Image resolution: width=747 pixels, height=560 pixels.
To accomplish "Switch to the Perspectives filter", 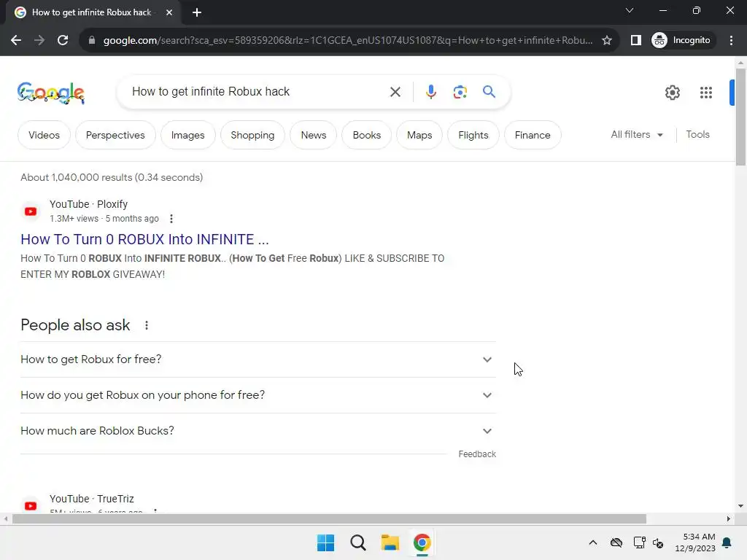I will pyautogui.click(x=115, y=135).
